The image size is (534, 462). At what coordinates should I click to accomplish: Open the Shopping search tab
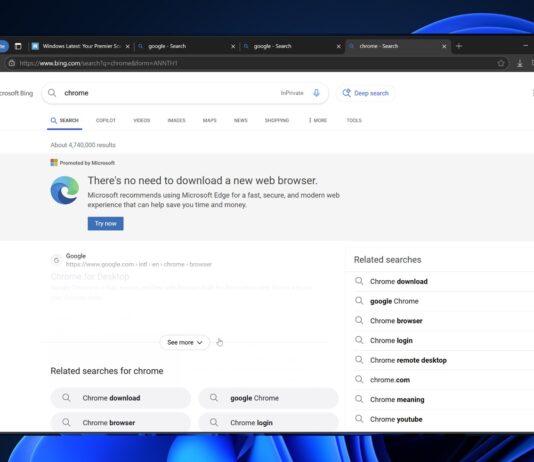[x=277, y=121]
